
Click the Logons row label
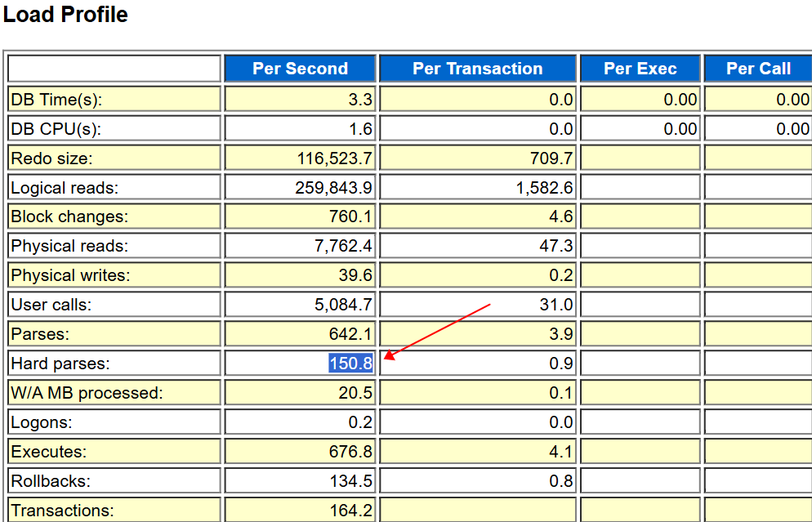(42, 422)
